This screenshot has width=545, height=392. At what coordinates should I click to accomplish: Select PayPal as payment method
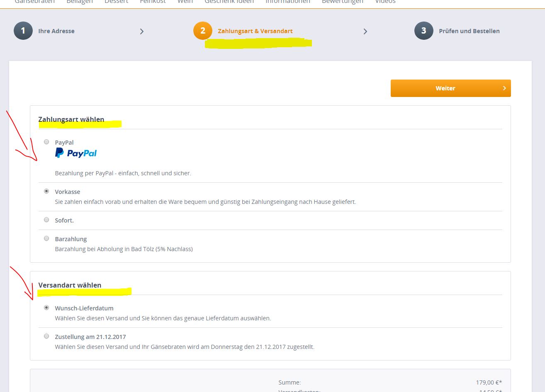(46, 142)
